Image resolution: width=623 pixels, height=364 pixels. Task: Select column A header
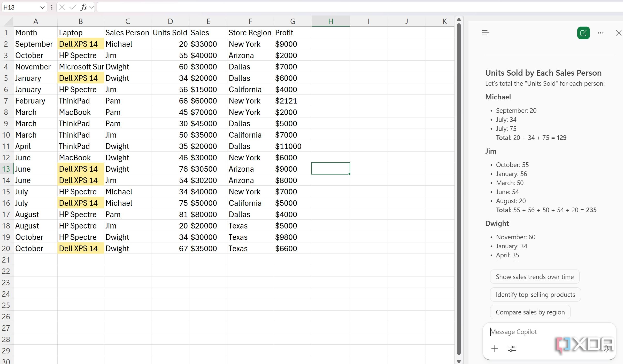coord(36,21)
